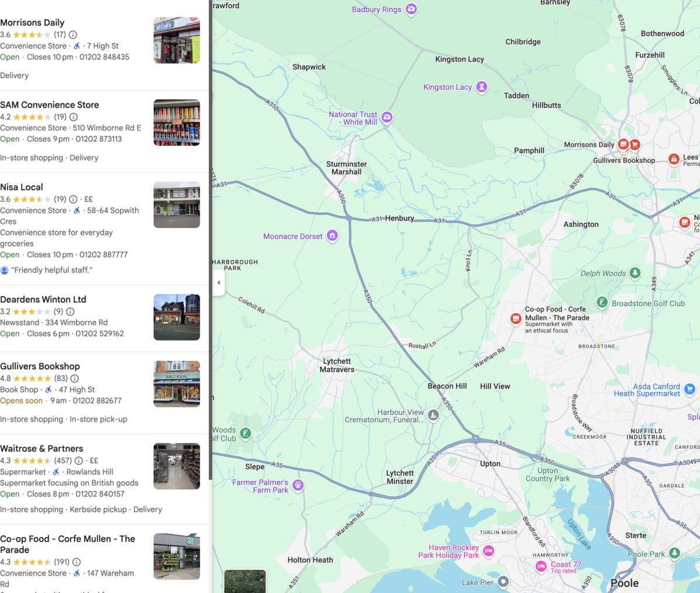Screen dimensions: 700x593
Task: Select the Nisa Local result title
Action: click(22, 187)
